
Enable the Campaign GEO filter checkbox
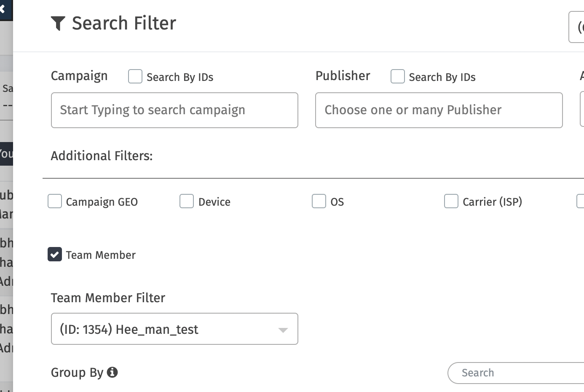[54, 201]
